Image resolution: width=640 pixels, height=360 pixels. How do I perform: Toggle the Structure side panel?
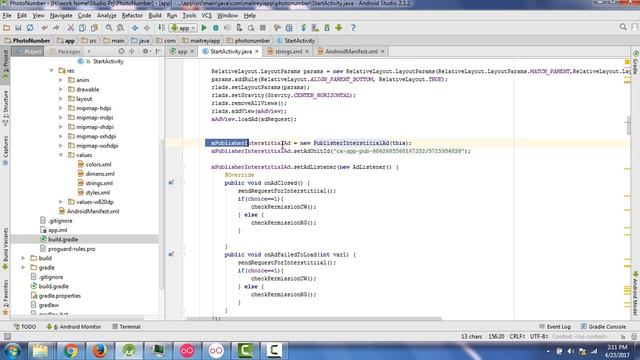(5, 108)
